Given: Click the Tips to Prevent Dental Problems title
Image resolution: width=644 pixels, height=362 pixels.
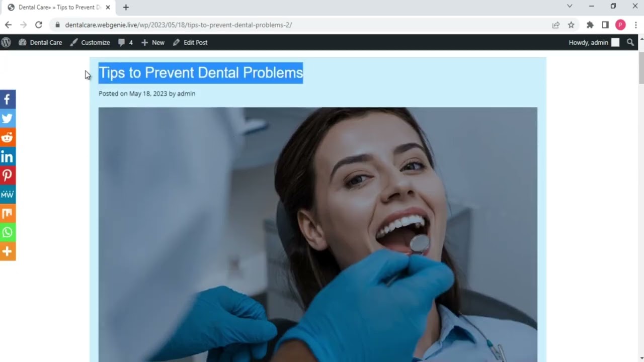Looking at the screenshot, I should point(201,73).
